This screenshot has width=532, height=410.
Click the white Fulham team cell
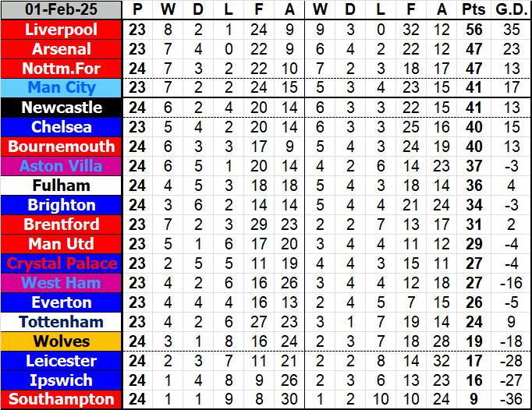click(x=61, y=186)
